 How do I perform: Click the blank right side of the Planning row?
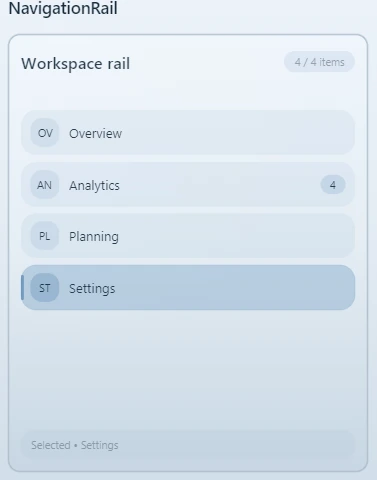(x=235, y=236)
